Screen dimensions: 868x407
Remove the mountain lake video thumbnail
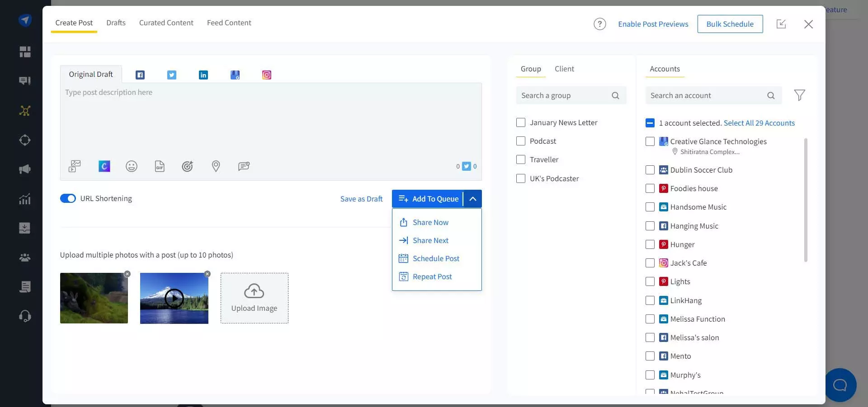click(x=208, y=274)
